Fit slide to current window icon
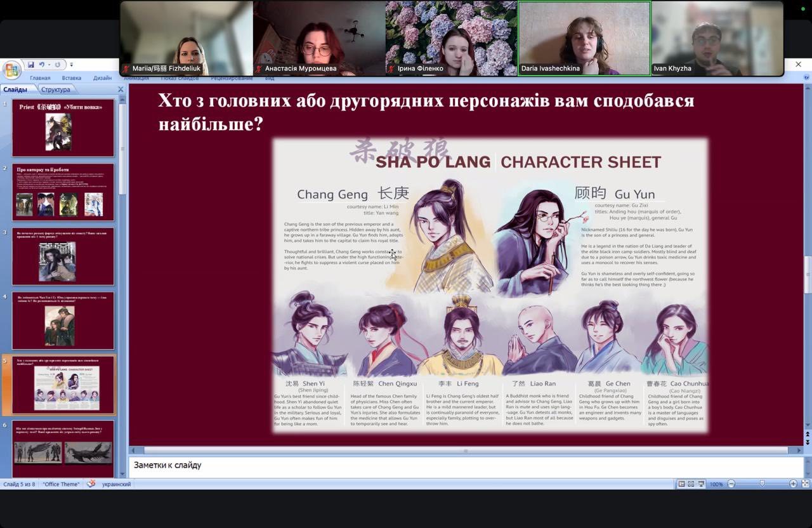This screenshot has height=528, width=812. (806, 484)
